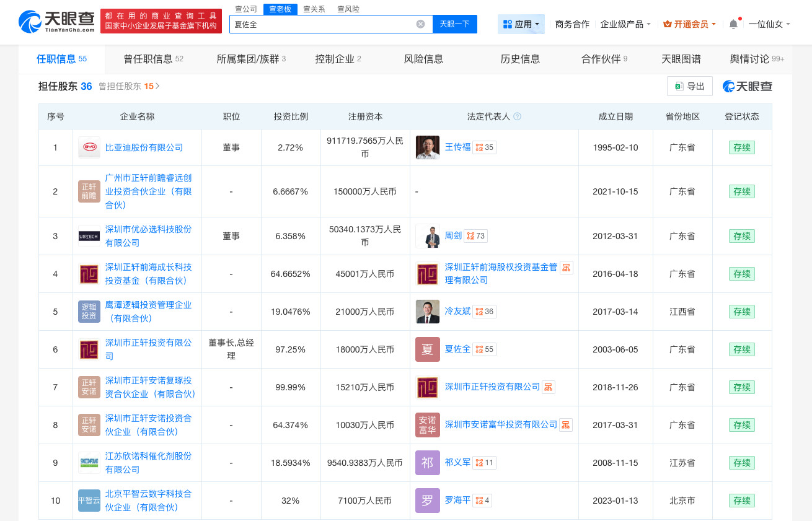
Task: Click legal representative 周剑 link
Action: coord(454,236)
